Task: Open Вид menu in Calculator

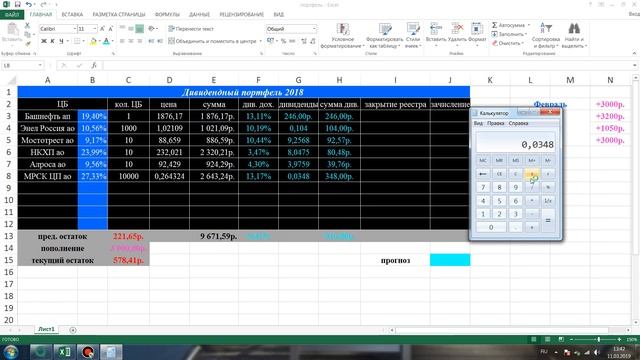Action: [x=478, y=123]
